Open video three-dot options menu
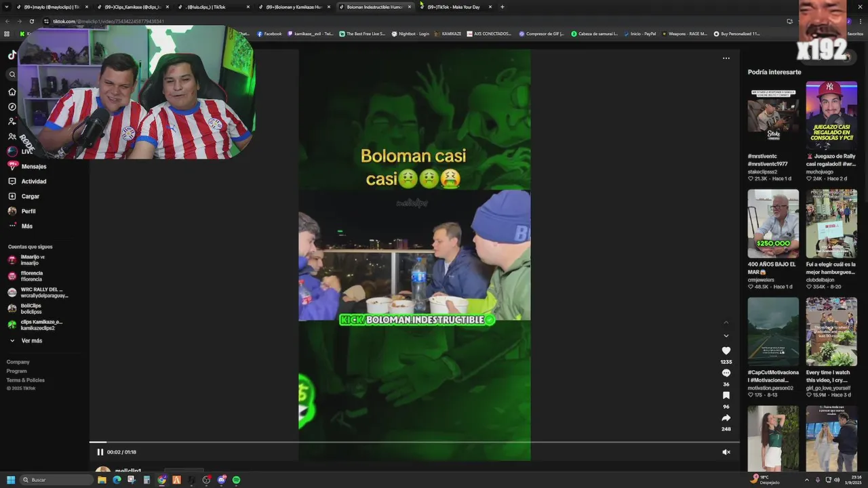Image resolution: width=868 pixels, height=488 pixels. [x=726, y=58]
